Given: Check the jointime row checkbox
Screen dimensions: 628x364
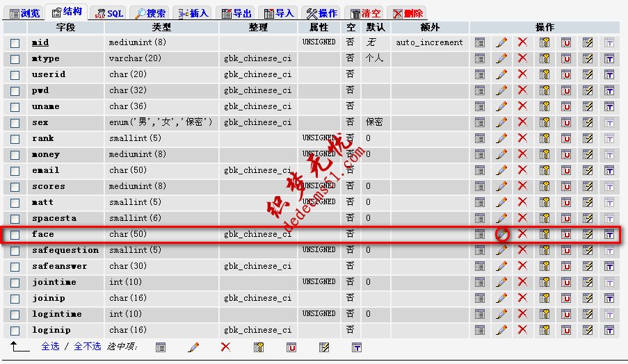Looking at the screenshot, I should pyautogui.click(x=15, y=283).
